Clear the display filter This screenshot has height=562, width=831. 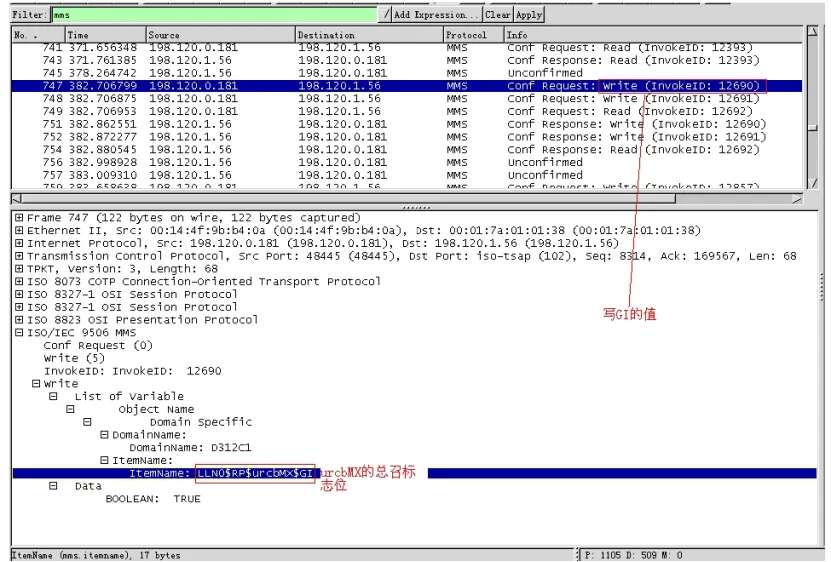pyautogui.click(x=497, y=15)
